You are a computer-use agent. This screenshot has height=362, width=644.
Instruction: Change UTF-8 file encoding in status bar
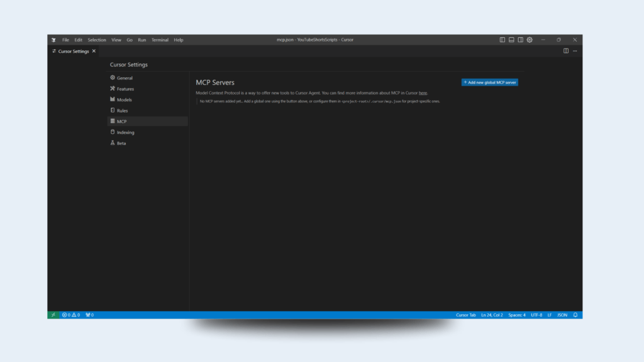536,315
